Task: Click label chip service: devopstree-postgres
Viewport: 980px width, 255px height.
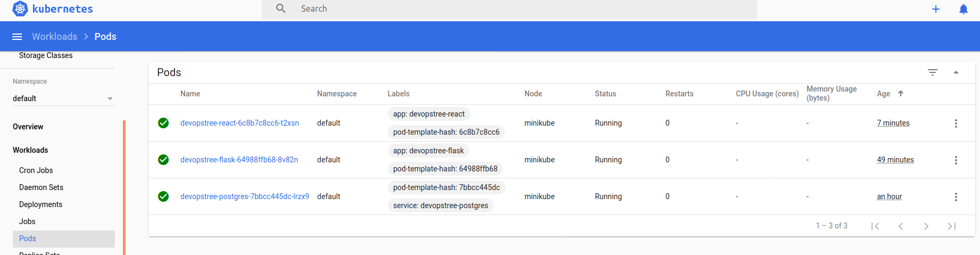Action: pyautogui.click(x=441, y=205)
